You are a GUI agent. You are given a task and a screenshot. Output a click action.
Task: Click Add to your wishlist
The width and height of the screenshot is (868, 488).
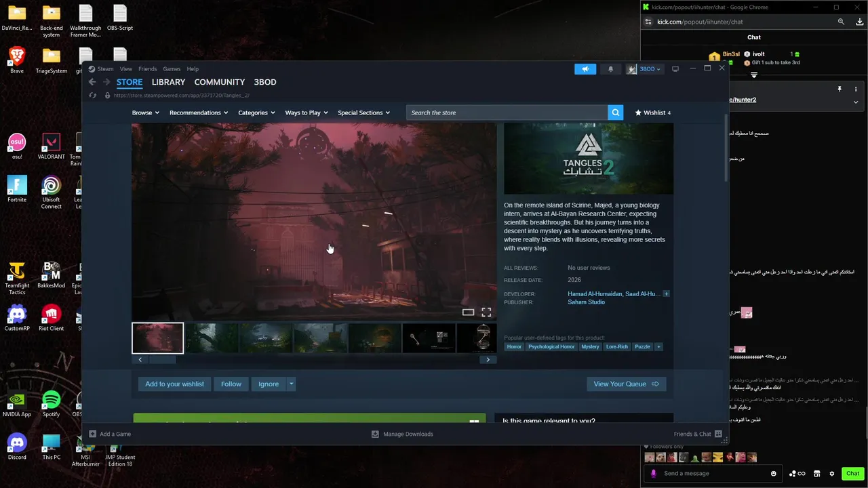pyautogui.click(x=174, y=384)
